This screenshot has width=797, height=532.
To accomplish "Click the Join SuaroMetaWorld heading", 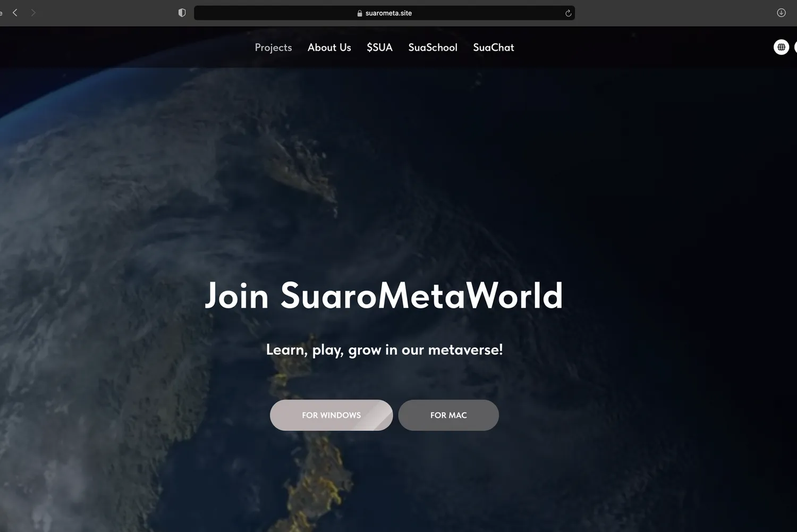I will tap(384, 295).
